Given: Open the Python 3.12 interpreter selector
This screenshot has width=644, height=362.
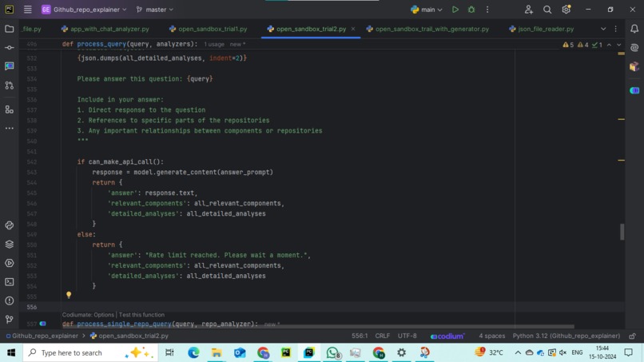Looking at the screenshot, I should click(x=566, y=336).
